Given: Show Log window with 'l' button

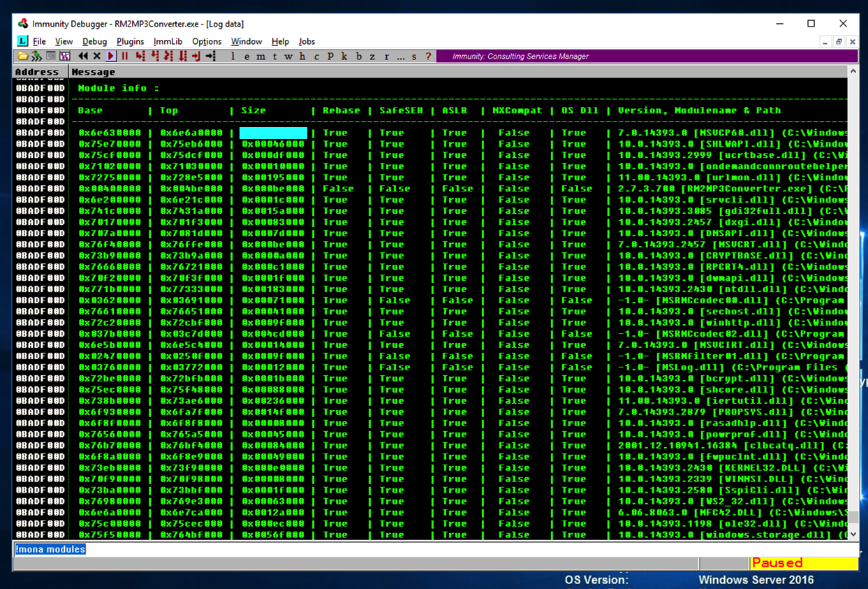Looking at the screenshot, I should (x=233, y=56).
